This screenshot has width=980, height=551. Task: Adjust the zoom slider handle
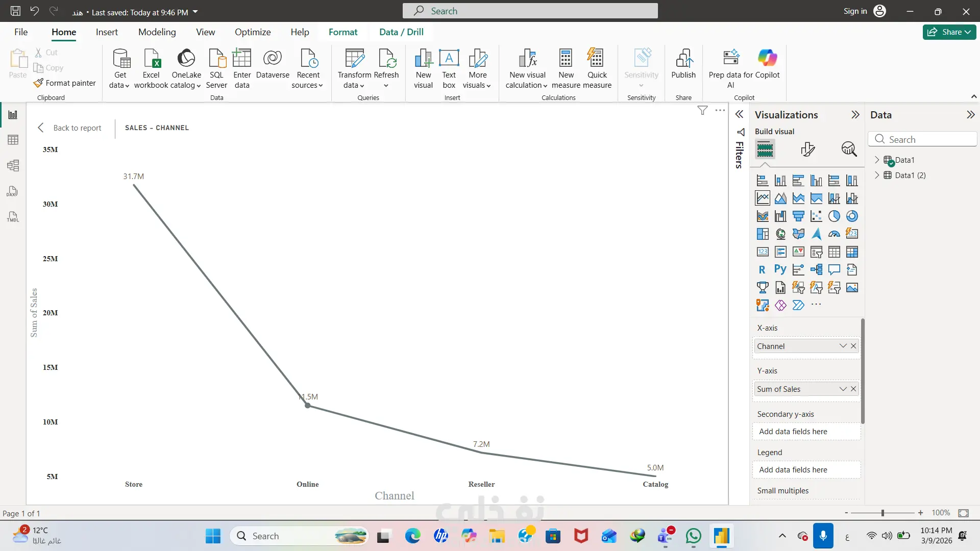coord(883,513)
